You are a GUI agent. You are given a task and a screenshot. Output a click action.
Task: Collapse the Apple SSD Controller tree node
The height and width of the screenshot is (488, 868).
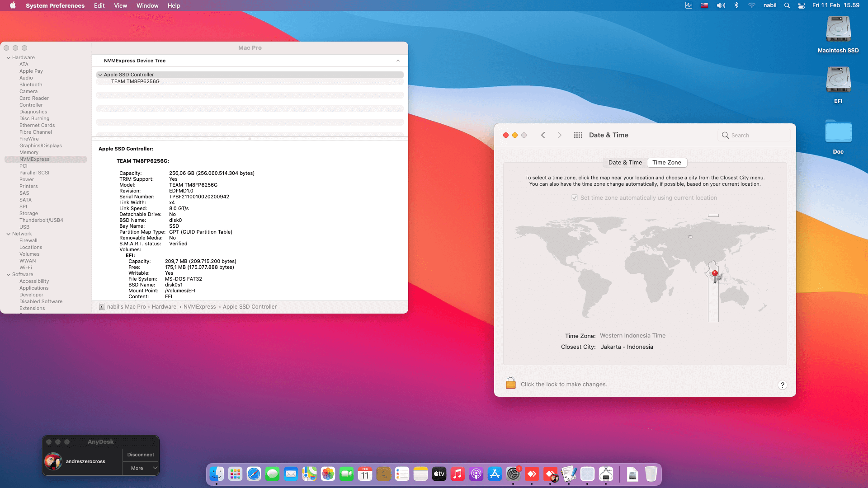pyautogui.click(x=100, y=75)
